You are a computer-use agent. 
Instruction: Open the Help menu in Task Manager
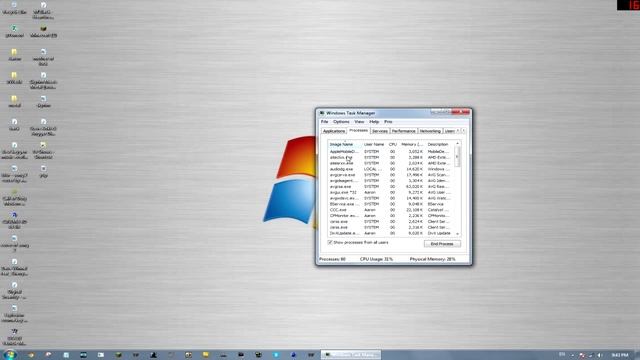point(374,122)
